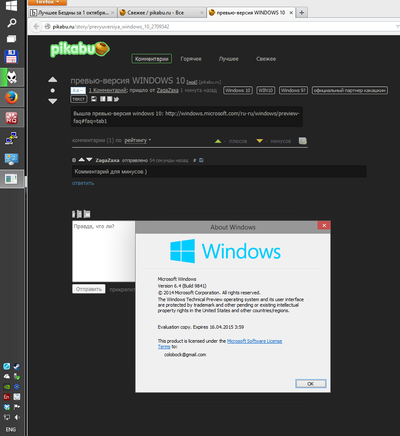Viewport: 400px width, 436px height.
Task: Open the orange Firefox menu button
Action: point(47,2)
